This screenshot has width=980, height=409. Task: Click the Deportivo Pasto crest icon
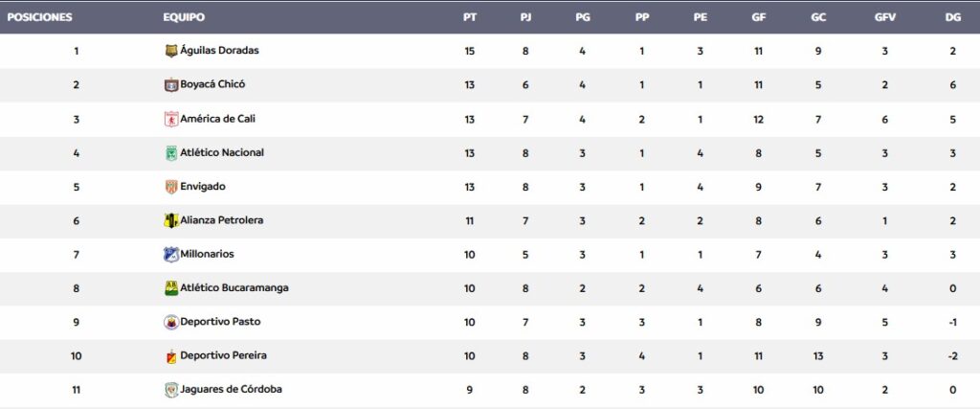[171, 322]
